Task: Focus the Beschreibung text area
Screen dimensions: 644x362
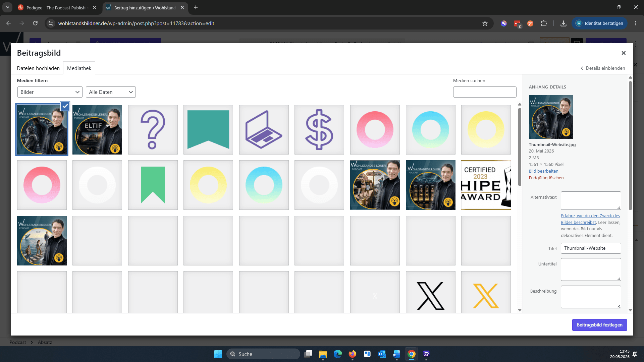Action: [x=591, y=297]
